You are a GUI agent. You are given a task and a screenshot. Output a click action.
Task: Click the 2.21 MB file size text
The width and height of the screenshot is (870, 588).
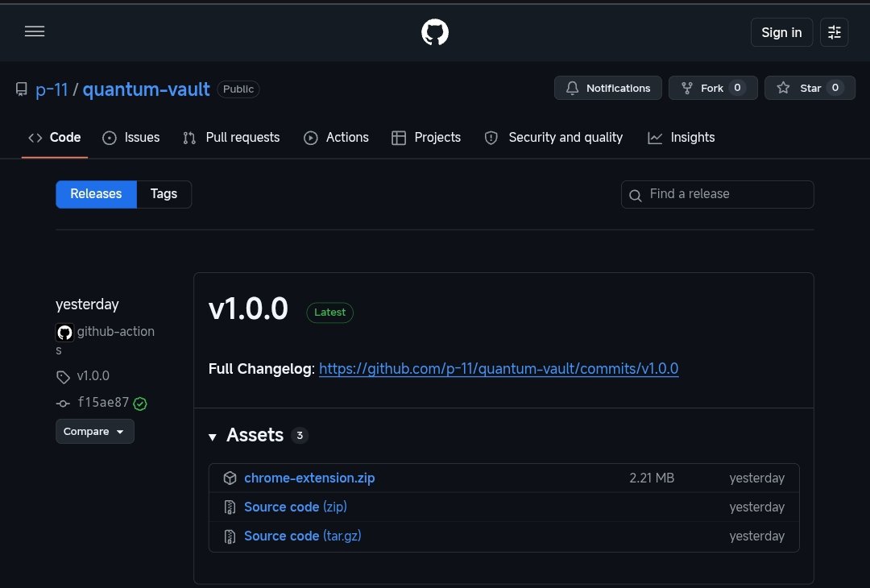point(652,478)
